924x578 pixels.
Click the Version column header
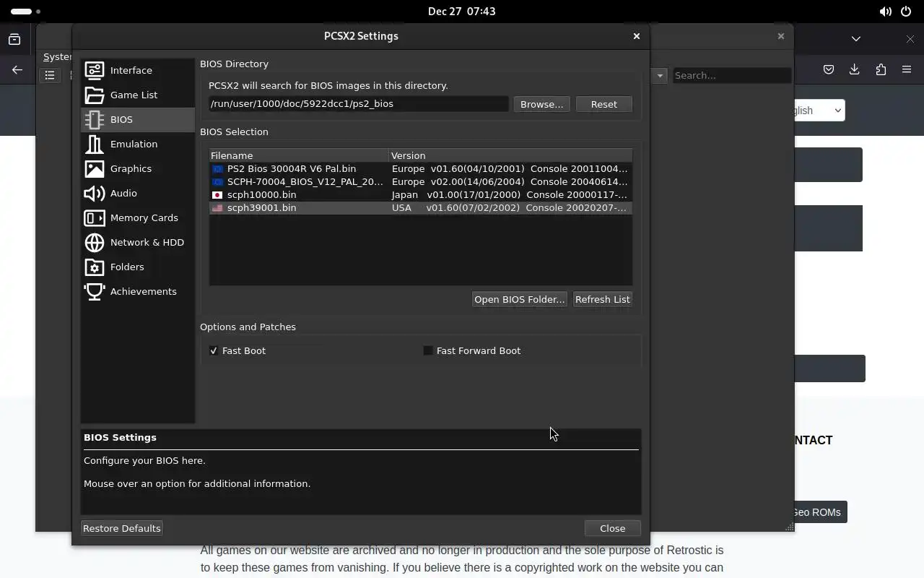510,155
